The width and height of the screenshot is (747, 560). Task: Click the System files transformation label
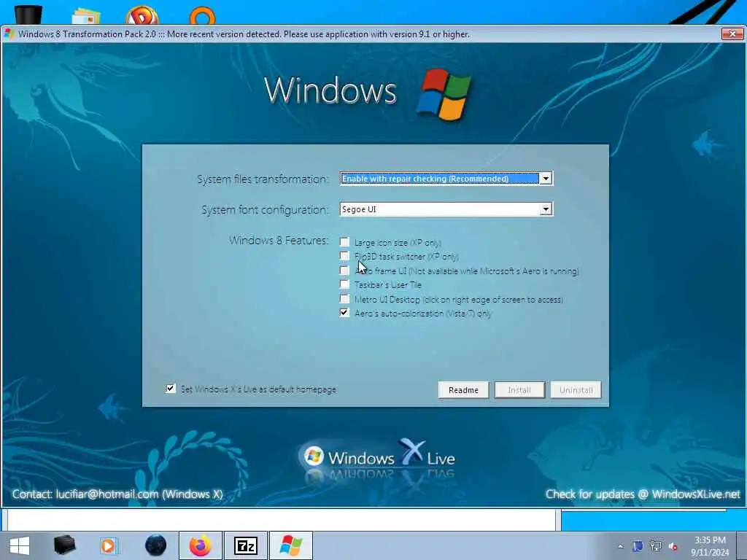click(x=263, y=179)
